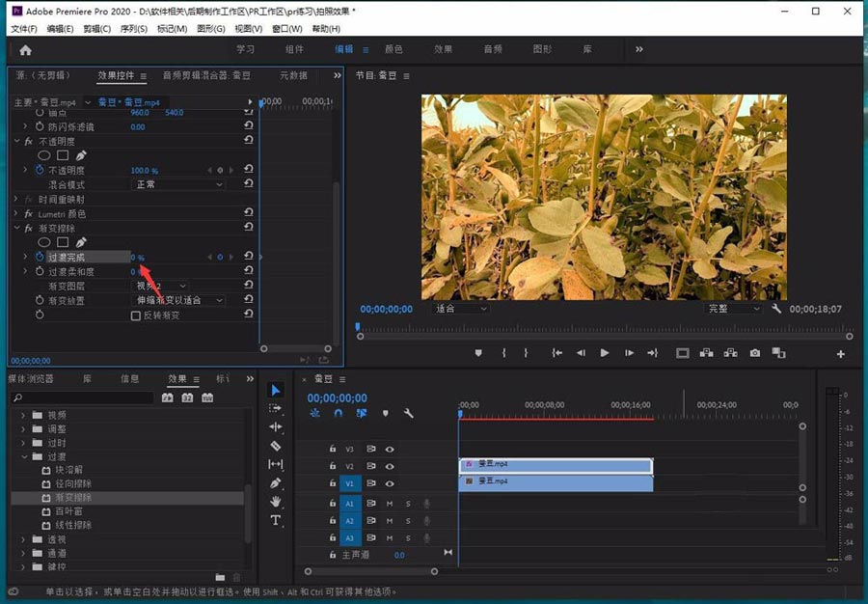Create rectangle mask under 渐变擦除
The height and width of the screenshot is (604, 868).
click(63, 242)
